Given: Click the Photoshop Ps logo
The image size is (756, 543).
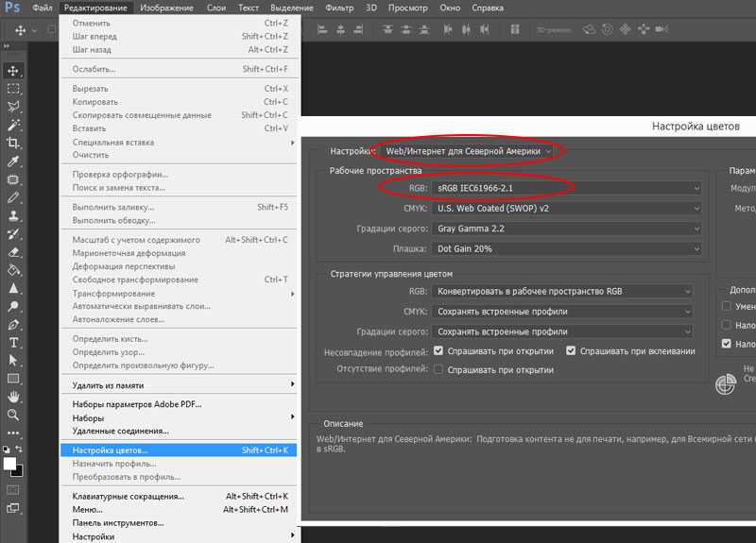Looking at the screenshot, I should tap(12, 8).
